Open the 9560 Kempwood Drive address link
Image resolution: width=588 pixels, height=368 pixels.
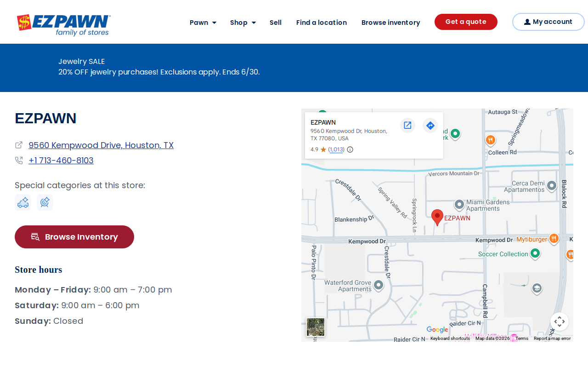[101, 145]
